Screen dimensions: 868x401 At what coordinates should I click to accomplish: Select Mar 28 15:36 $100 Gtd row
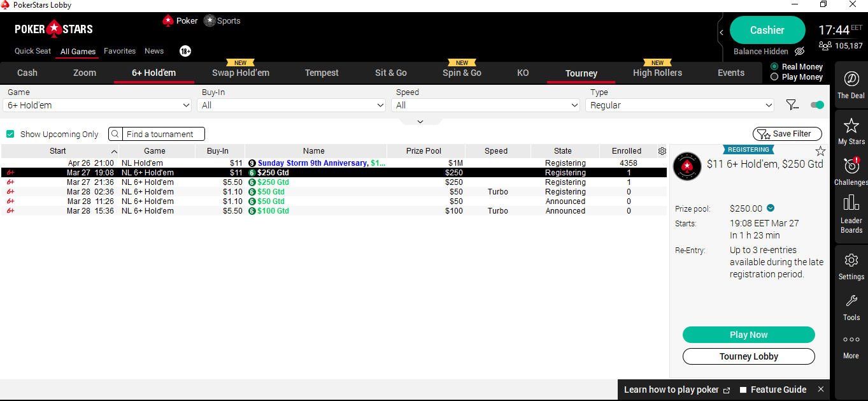point(334,211)
